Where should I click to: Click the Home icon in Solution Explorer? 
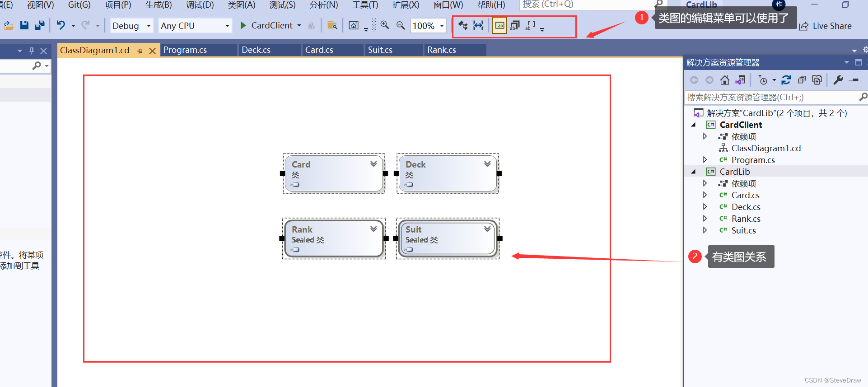(x=725, y=80)
